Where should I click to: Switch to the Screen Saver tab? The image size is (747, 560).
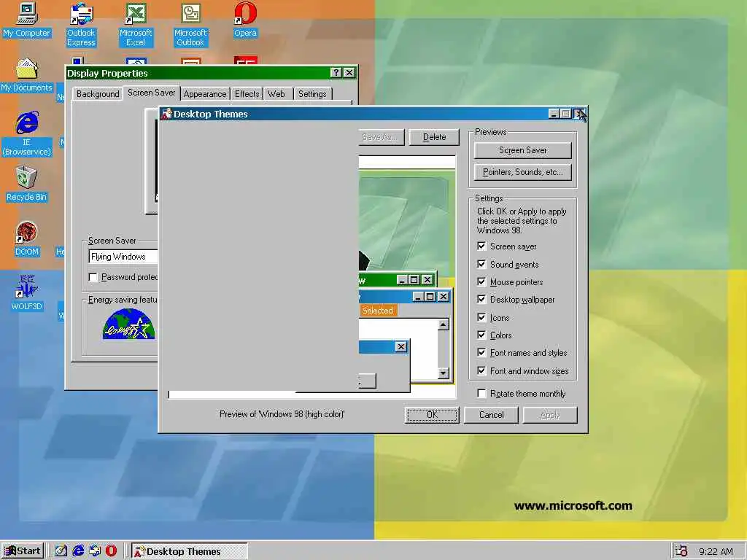click(x=152, y=93)
